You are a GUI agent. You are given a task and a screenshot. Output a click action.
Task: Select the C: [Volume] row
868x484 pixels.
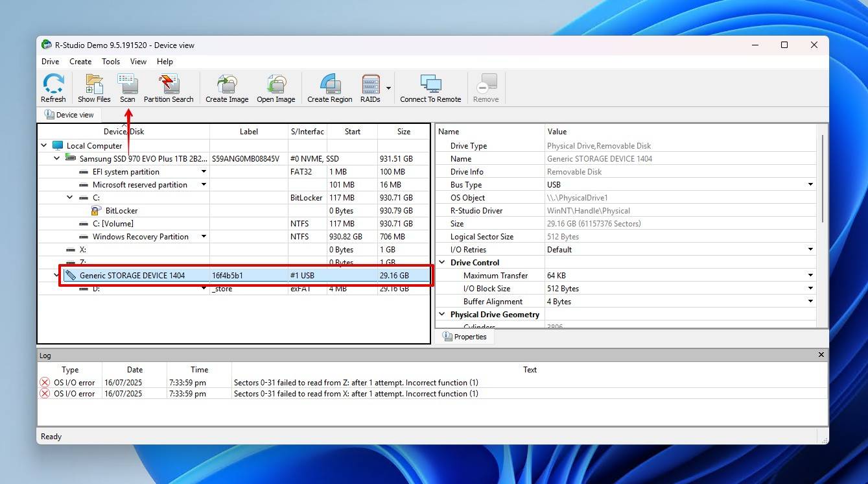233,223
